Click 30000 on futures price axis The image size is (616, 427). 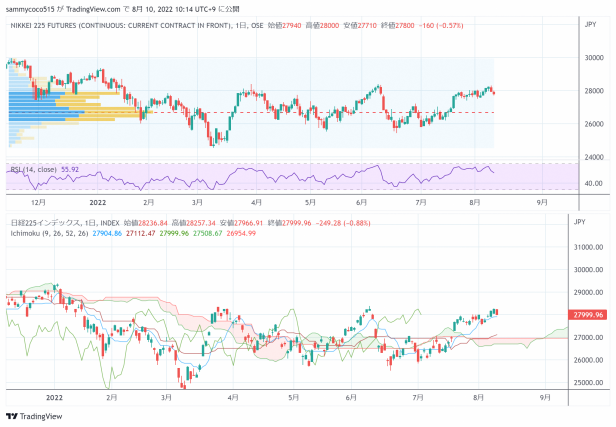click(594, 58)
